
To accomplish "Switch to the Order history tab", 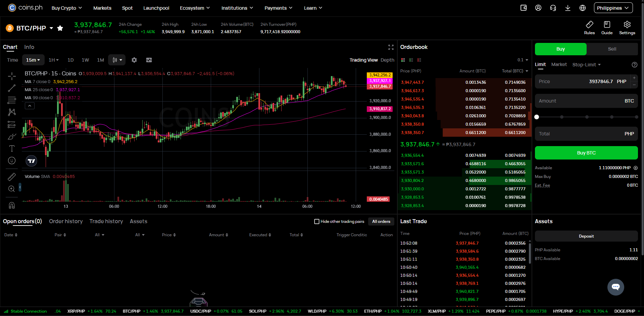I will pos(66,222).
